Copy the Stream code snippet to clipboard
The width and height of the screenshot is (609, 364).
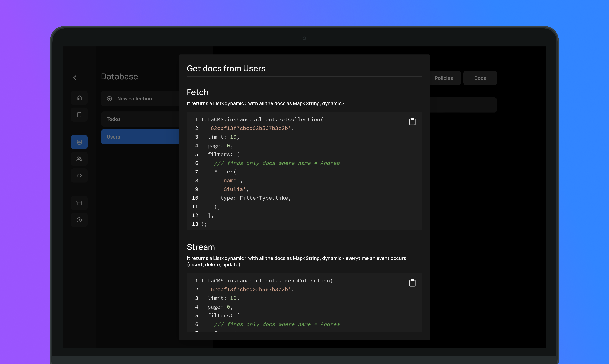point(412,283)
